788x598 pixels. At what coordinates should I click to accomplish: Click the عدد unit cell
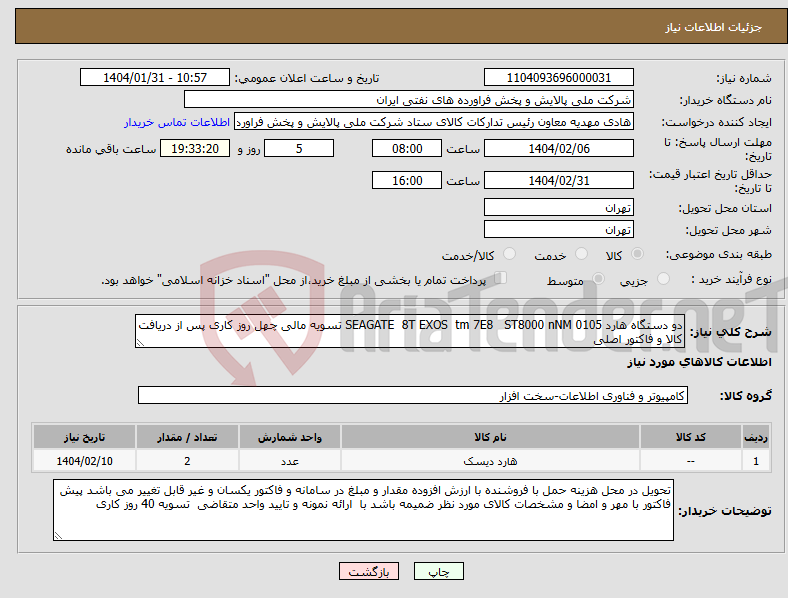click(290, 461)
